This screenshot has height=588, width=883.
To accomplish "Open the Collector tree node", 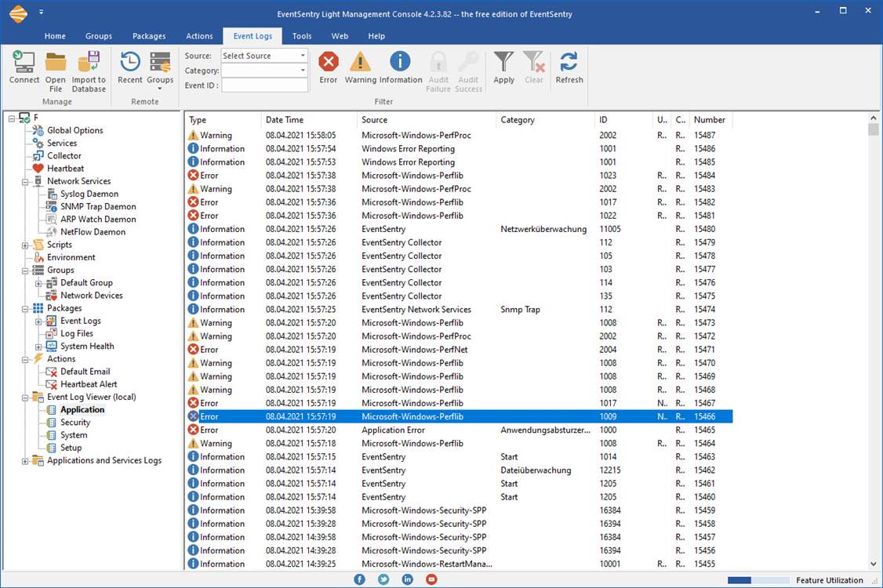I will (x=64, y=155).
